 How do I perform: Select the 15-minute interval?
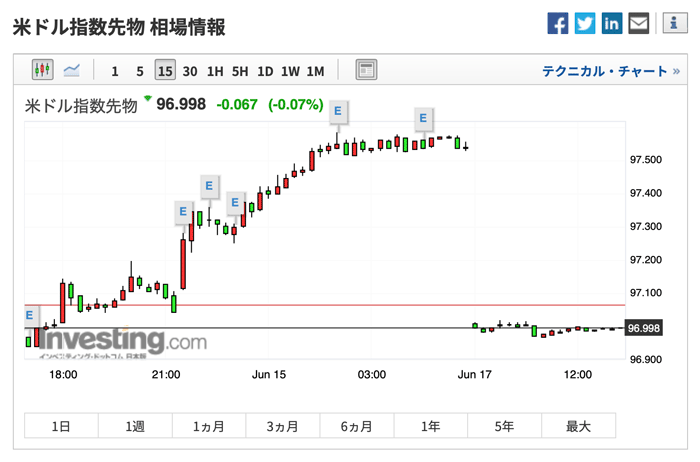[164, 71]
